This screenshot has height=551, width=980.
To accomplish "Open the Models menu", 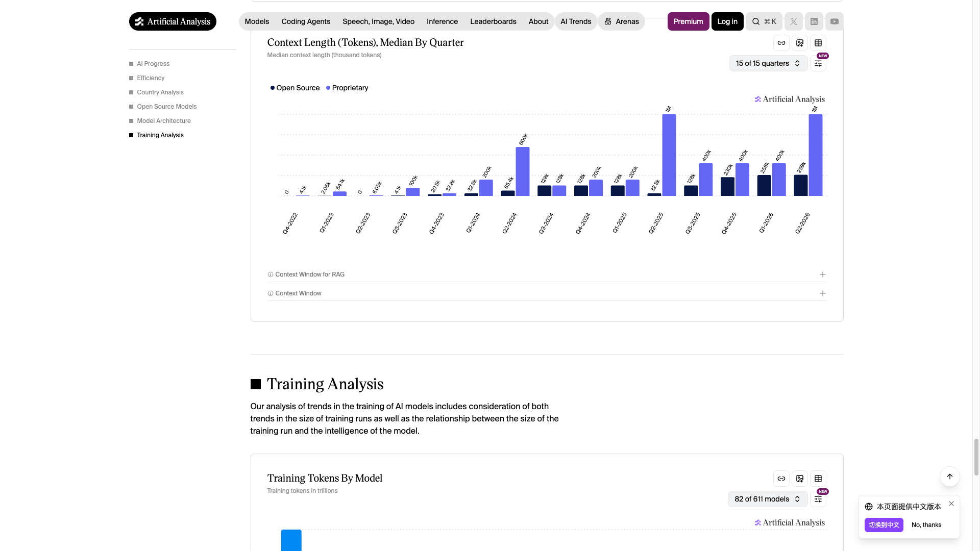I will (257, 21).
